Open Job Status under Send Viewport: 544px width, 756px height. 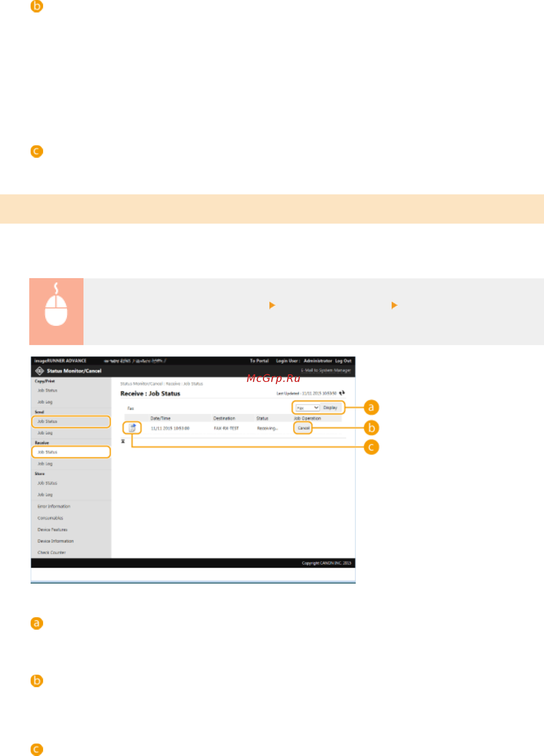coord(47,421)
